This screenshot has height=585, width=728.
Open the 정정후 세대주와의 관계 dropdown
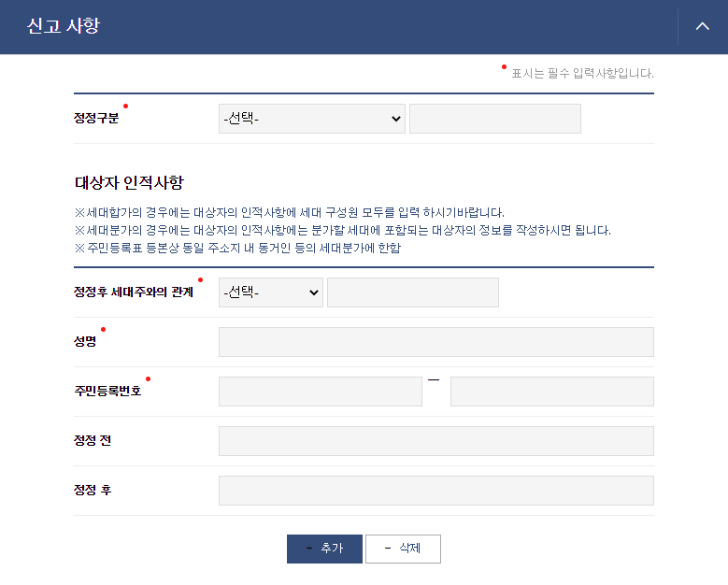(x=271, y=292)
